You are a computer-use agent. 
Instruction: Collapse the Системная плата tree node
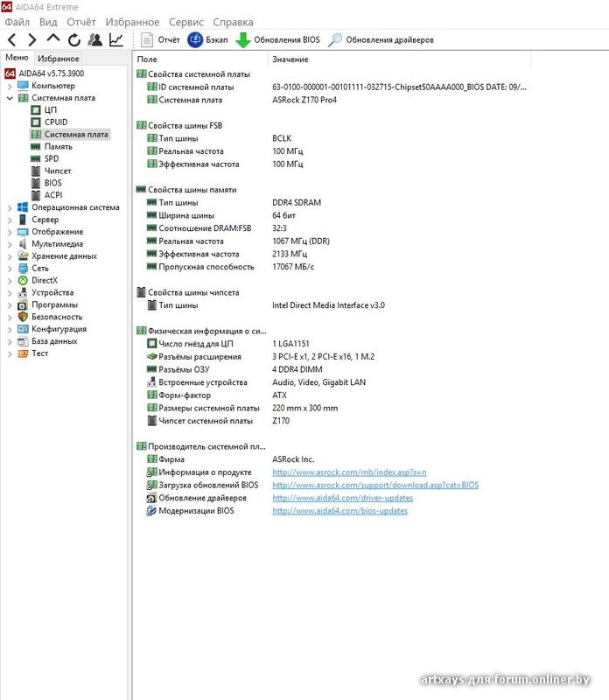click(10, 98)
